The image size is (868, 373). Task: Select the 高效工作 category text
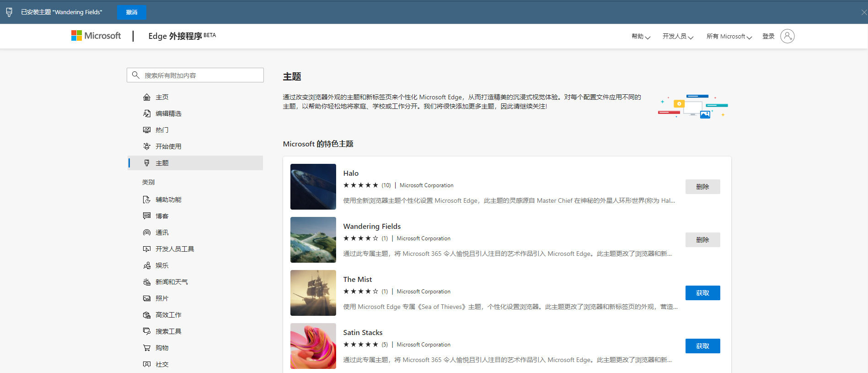[168, 315]
